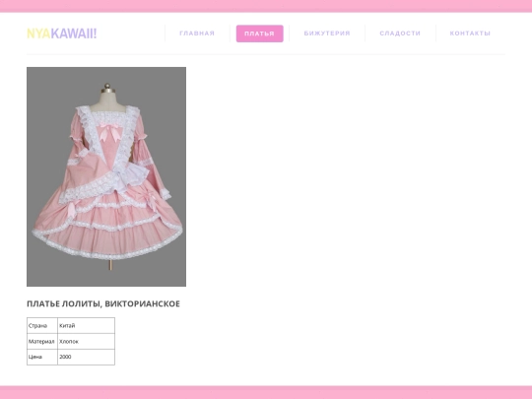Image resolution: width=532 pixels, height=399 pixels.
Task: Click the NYAKAWAII! site logo
Action: pos(62,33)
